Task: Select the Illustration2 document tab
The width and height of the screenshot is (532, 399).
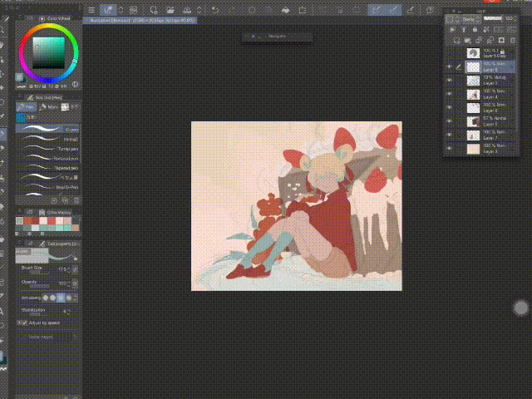Action: pyautogui.click(x=140, y=20)
